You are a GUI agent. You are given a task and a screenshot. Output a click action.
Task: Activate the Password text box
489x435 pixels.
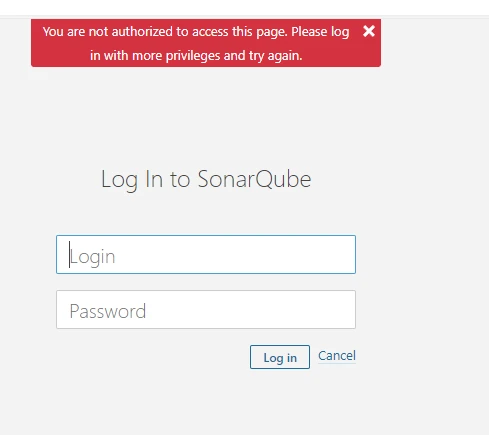[206, 309]
